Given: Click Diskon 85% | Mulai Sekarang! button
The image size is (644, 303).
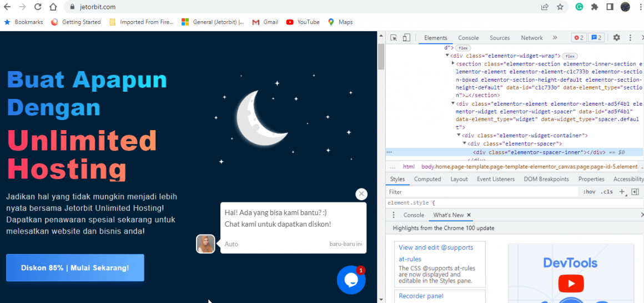Looking at the screenshot, I should click(x=75, y=267).
